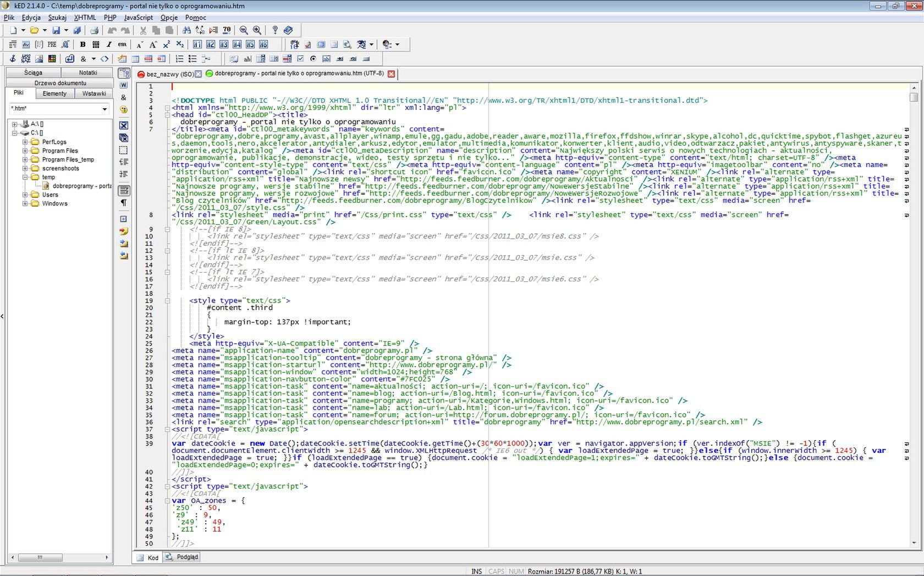Screen dimensions: 924x576
Task: Save the file using the floppy icon
Action: click(56, 30)
